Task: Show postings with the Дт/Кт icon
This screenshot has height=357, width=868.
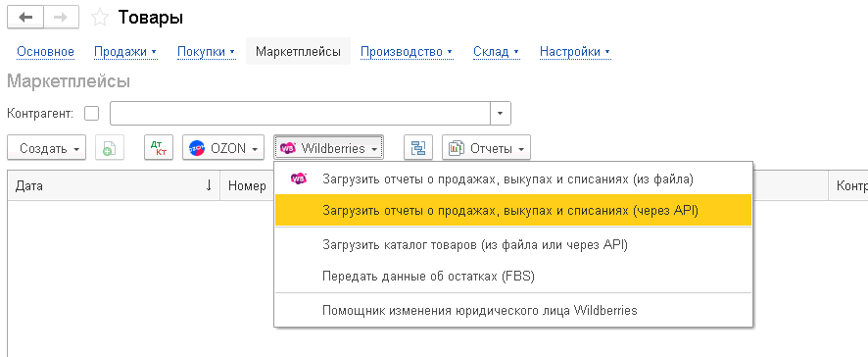Action: pyautogui.click(x=159, y=148)
